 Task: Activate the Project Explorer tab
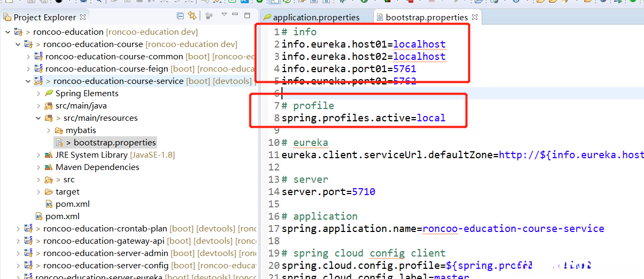point(45,17)
